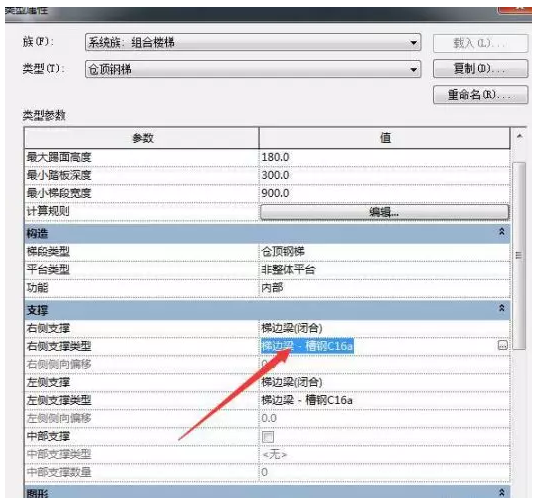
Task: Click the scrollbar up arrow
Action: pos(519,136)
